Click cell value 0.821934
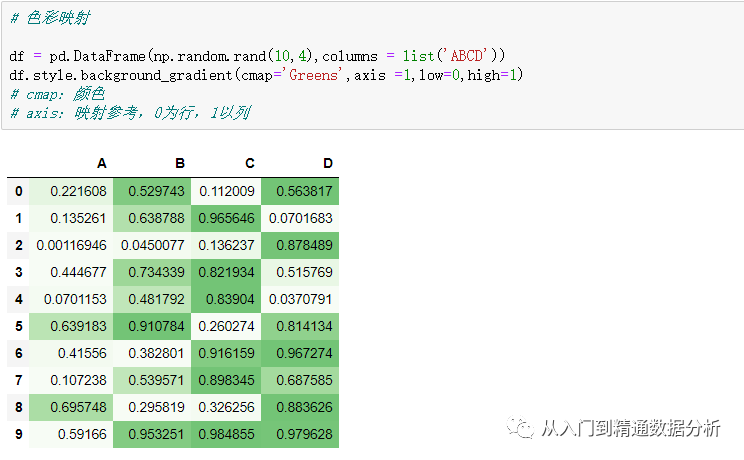Image resolution: width=744 pixels, height=460 pixels. [227, 272]
